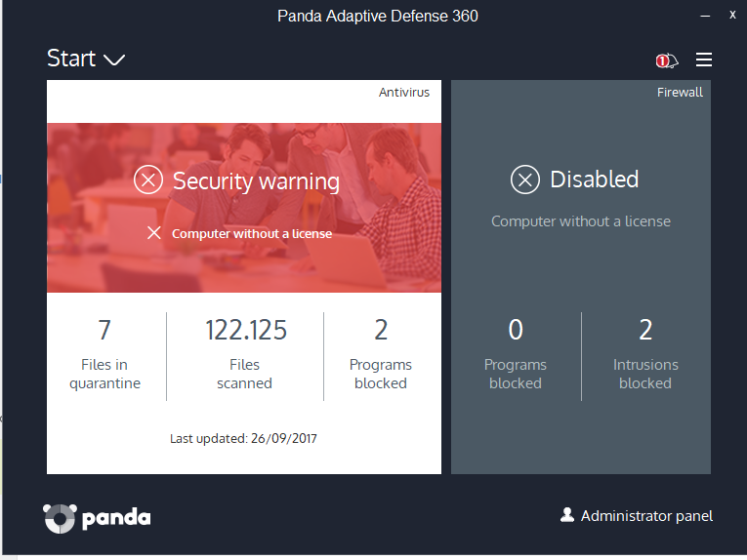The width and height of the screenshot is (747, 560).
Task: Open the notifications bell with alert badge
Action: [x=667, y=60]
